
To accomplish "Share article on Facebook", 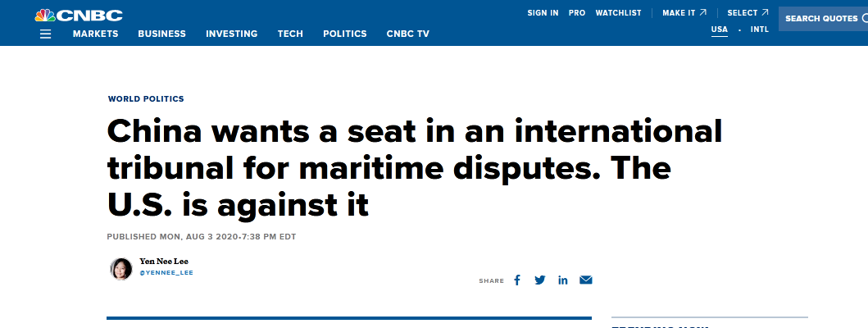I will [x=517, y=280].
